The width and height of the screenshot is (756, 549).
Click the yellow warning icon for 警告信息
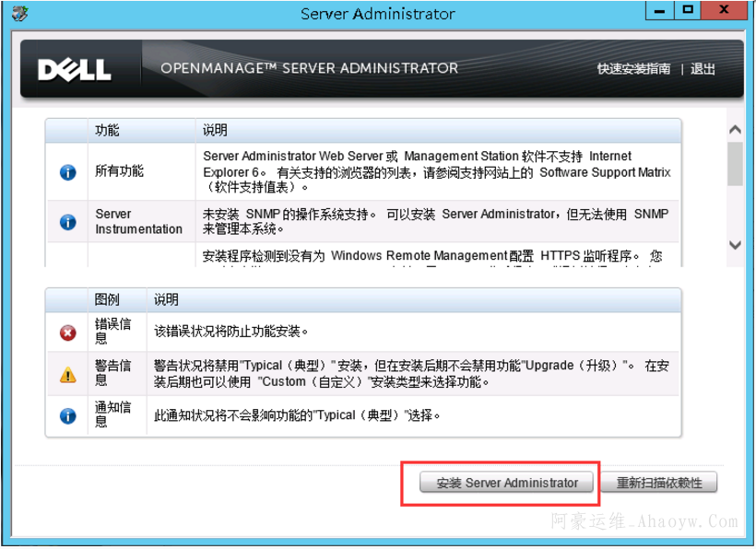tap(68, 374)
